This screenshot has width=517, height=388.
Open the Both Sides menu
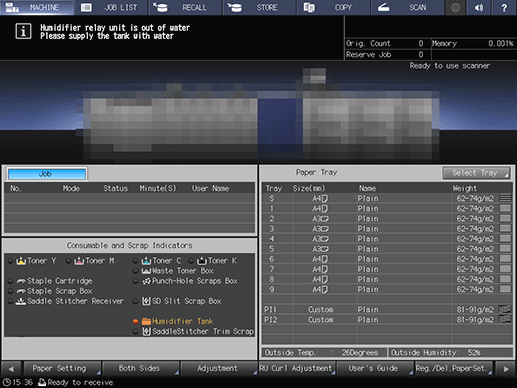[x=141, y=368]
